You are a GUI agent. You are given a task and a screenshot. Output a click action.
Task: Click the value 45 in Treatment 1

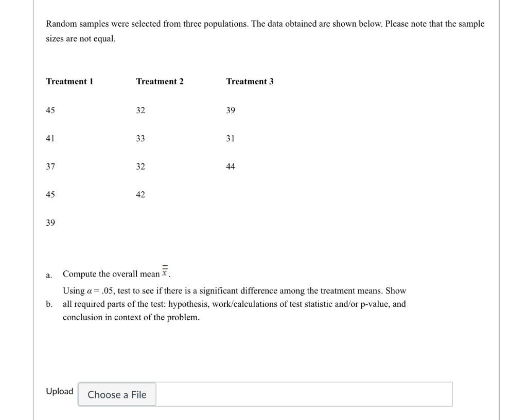click(49, 110)
